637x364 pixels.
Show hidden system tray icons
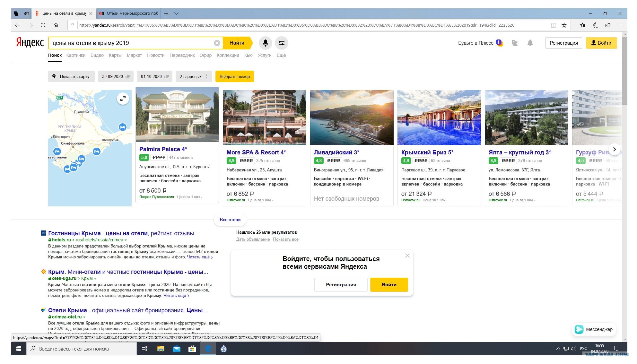(x=558, y=349)
